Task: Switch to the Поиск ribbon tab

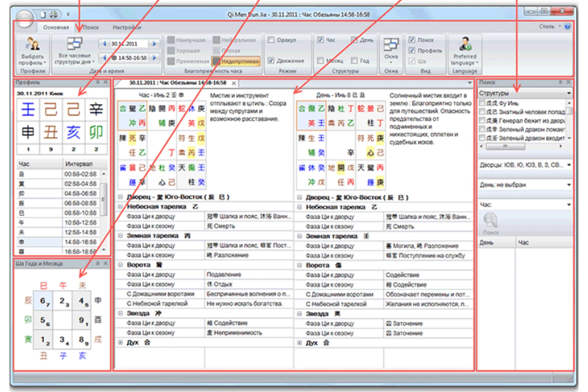Action: pyautogui.click(x=91, y=27)
